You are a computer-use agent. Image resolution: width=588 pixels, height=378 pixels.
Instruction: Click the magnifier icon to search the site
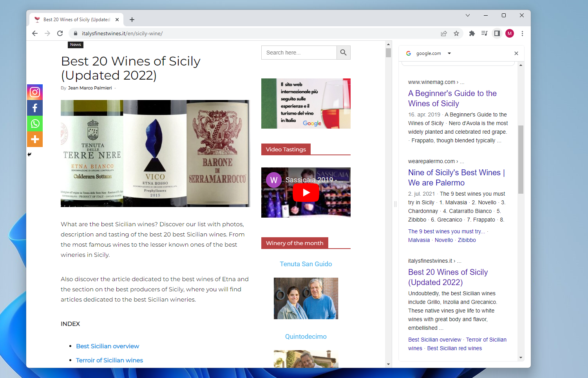(343, 52)
